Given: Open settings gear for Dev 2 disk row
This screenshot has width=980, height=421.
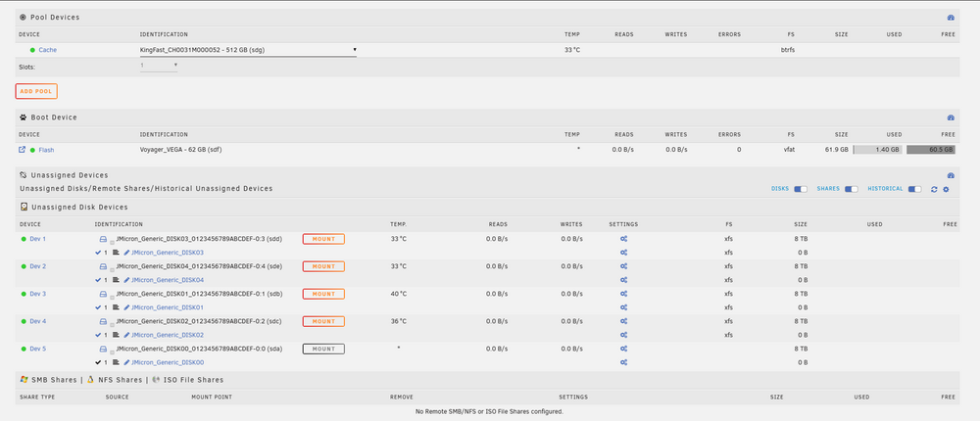Looking at the screenshot, I should 623,266.
